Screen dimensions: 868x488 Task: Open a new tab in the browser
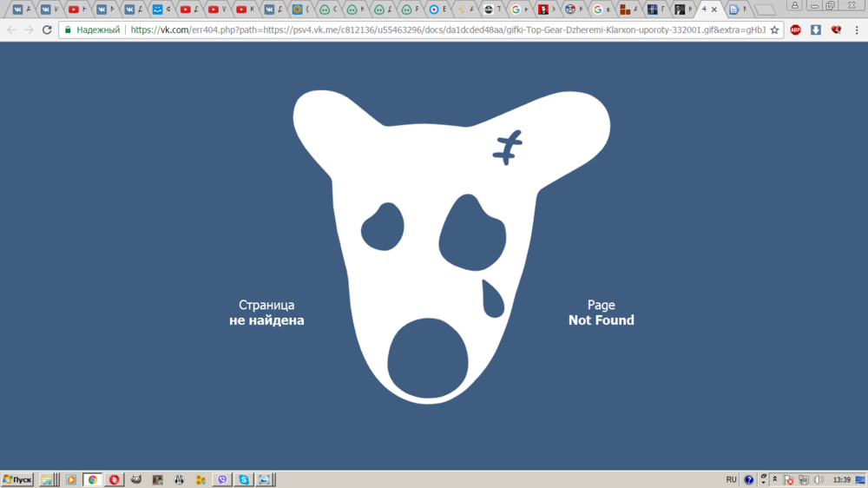point(765,10)
